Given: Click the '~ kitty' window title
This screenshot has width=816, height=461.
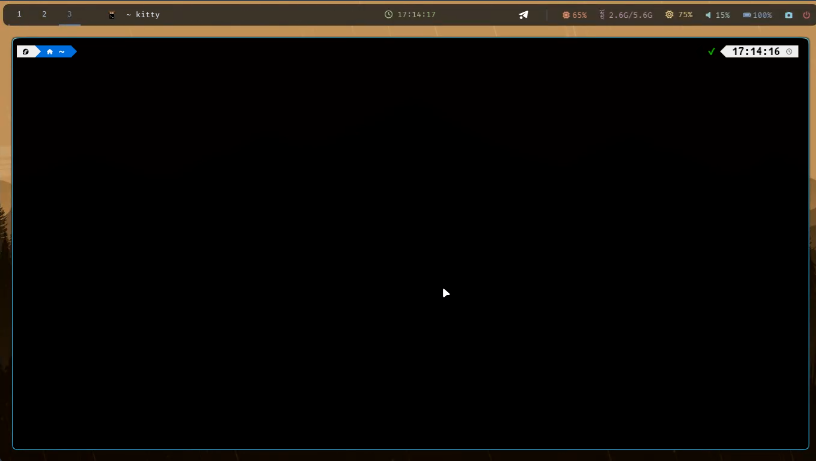Looking at the screenshot, I should click(x=143, y=15).
